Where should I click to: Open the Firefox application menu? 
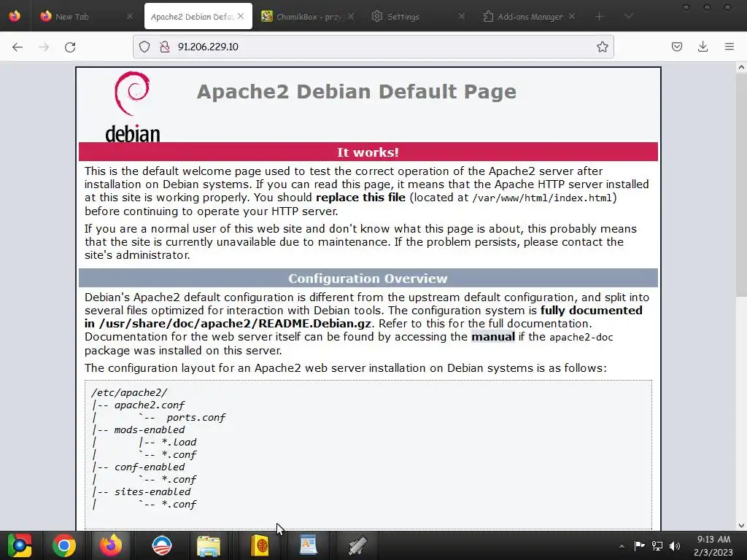(x=729, y=47)
